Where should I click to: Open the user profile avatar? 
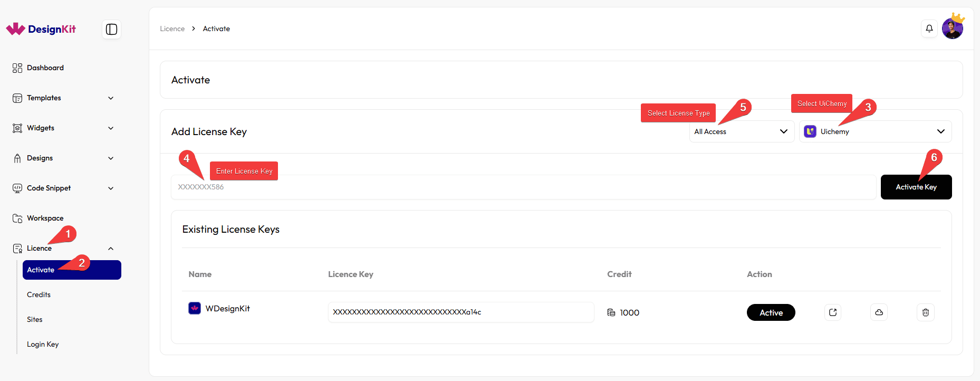click(x=952, y=28)
